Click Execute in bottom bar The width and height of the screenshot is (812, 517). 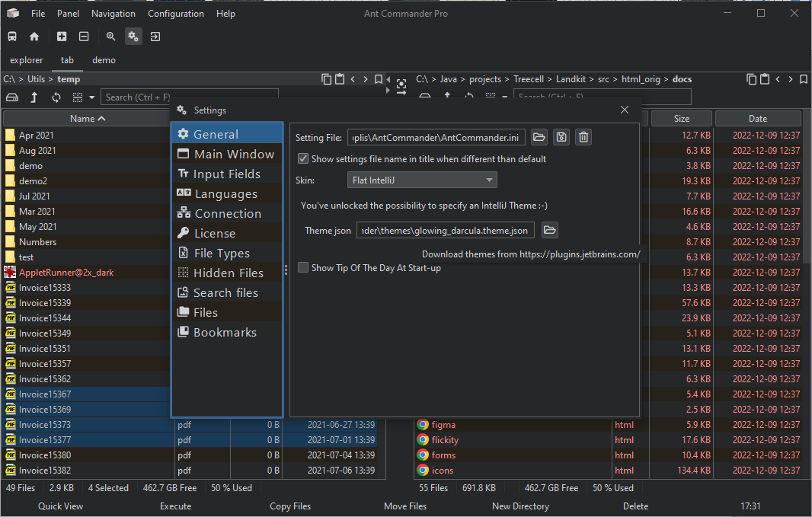175,506
